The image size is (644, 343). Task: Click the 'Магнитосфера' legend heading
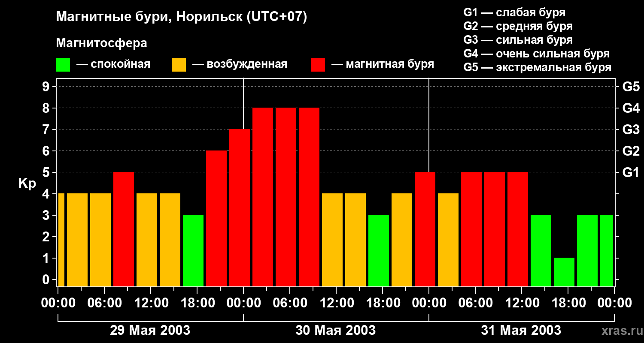(x=101, y=43)
